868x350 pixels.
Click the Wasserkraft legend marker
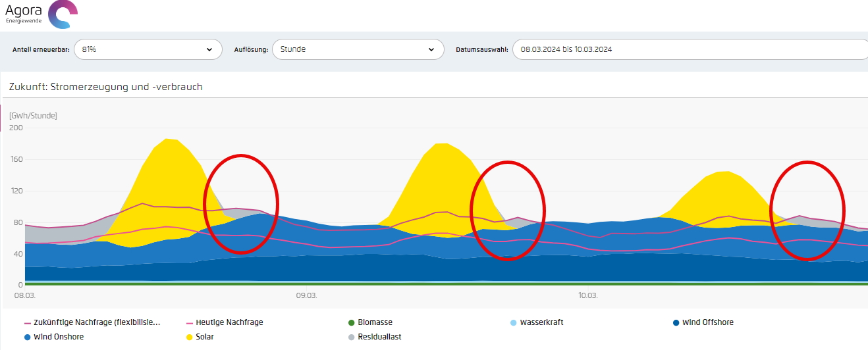pyautogui.click(x=514, y=323)
